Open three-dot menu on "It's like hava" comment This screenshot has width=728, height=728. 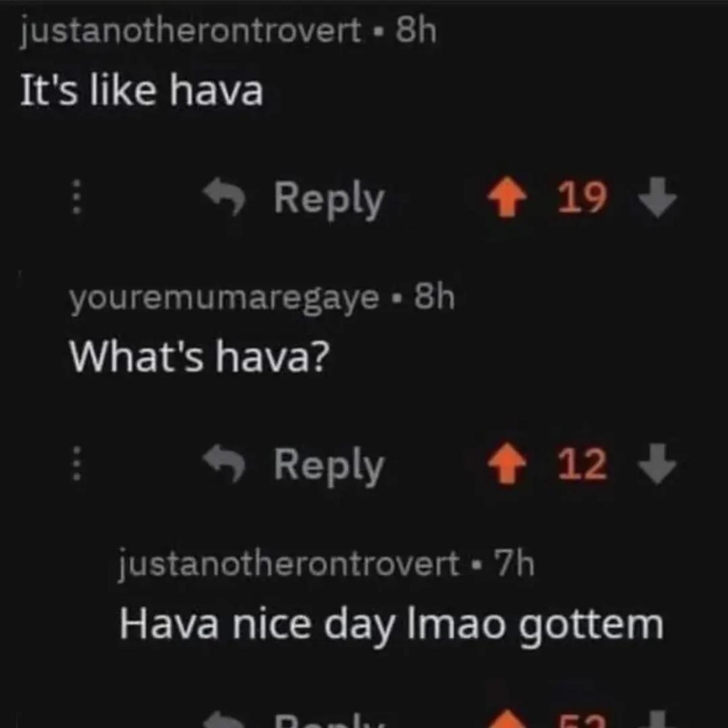(77, 197)
